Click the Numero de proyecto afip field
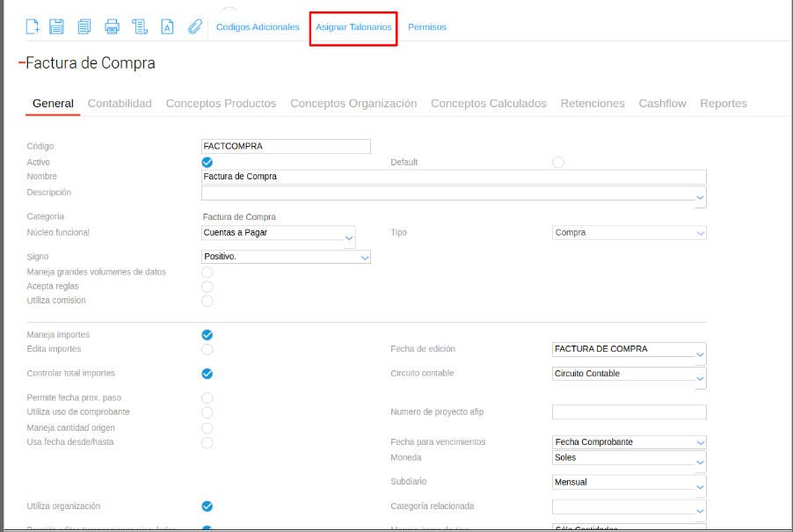Screen dimensions: 793x532 pyautogui.click(x=629, y=412)
